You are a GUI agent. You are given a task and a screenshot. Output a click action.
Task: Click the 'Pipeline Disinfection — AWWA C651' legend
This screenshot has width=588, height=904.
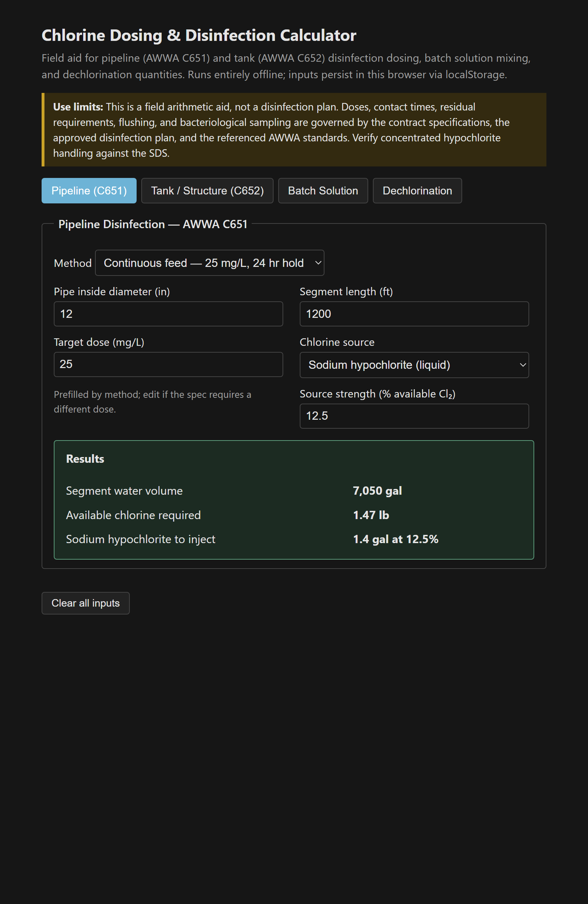(153, 224)
